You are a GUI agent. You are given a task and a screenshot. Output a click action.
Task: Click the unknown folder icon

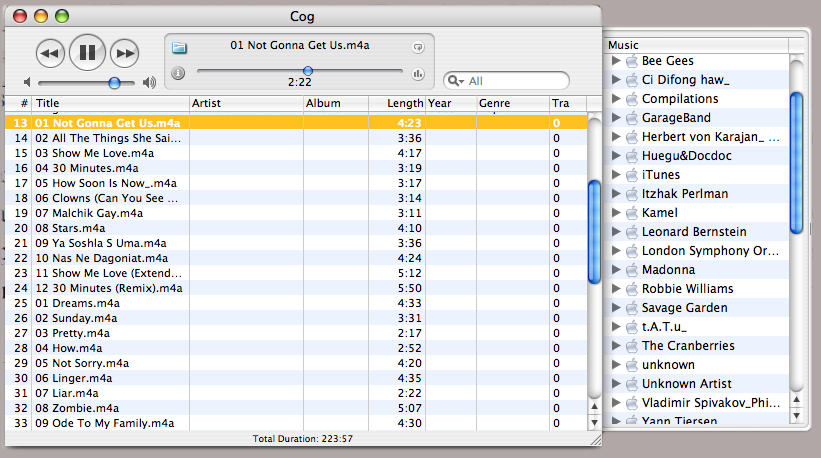tap(632, 365)
